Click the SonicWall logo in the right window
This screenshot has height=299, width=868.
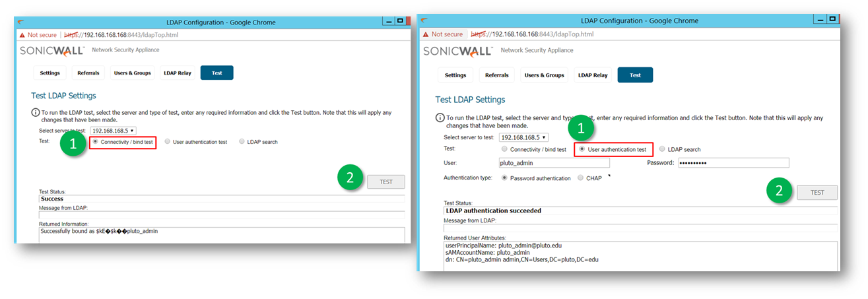tap(457, 51)
